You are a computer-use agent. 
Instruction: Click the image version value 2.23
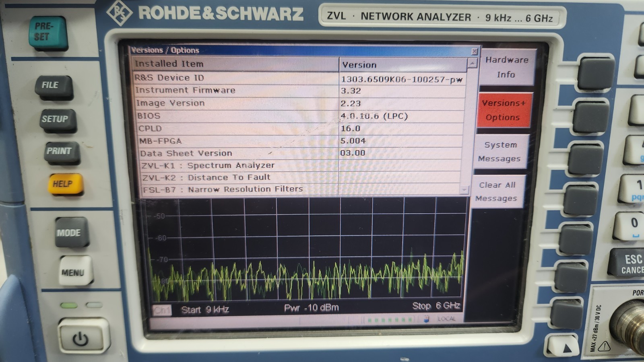(x=351, y=103)
